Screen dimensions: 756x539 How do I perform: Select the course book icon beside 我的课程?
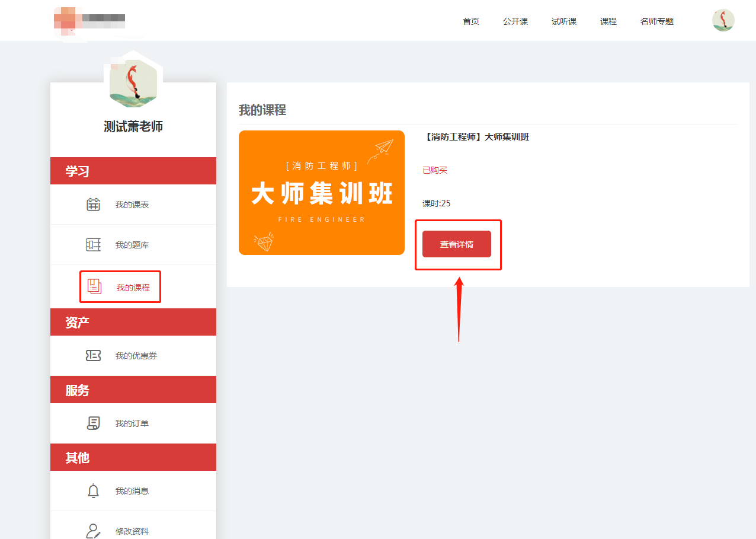click(x=93, y=286)
